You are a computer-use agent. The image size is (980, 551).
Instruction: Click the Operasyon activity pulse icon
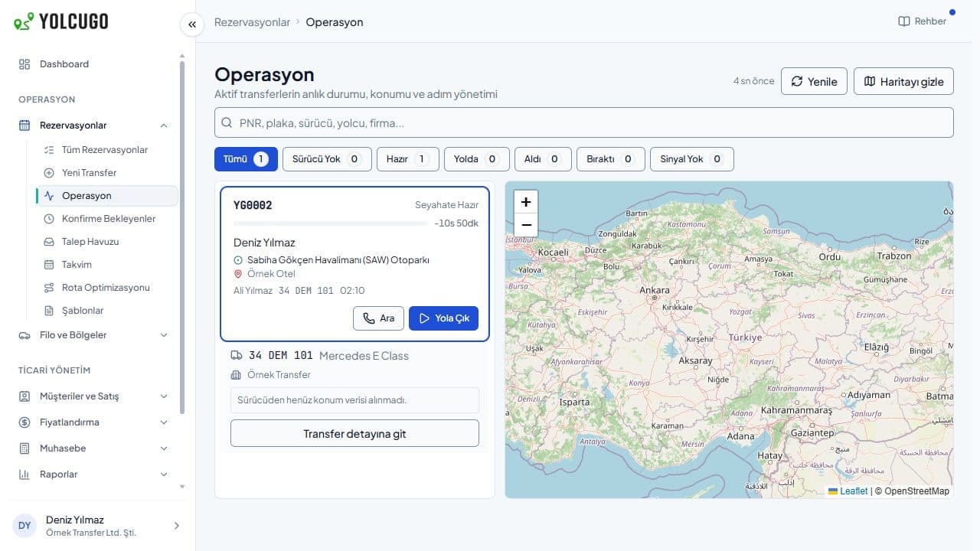coord(49,196)
